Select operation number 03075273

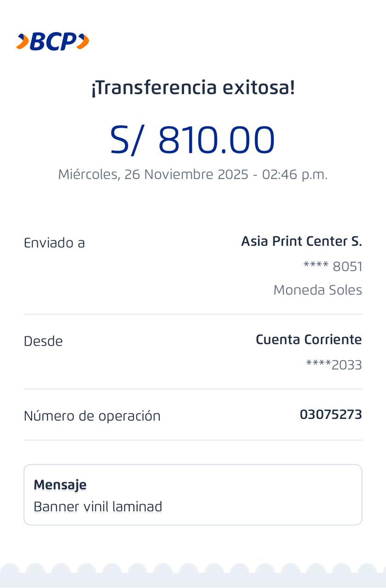(330, 415)
